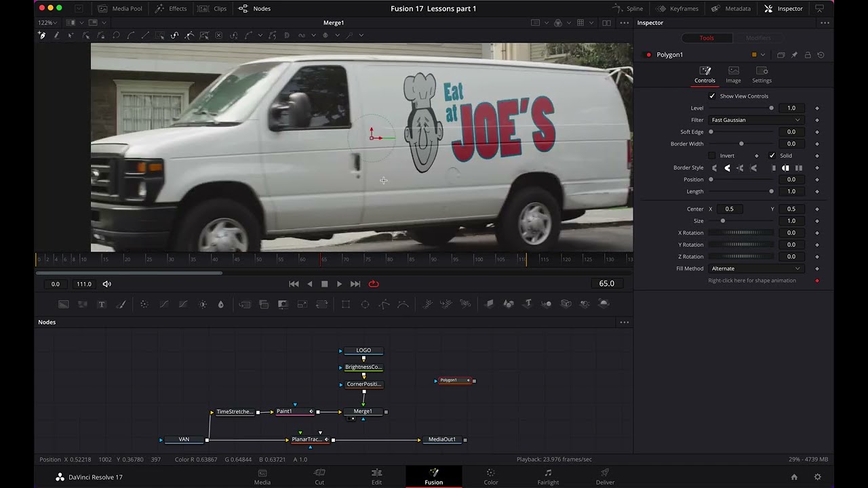Adjust the Level slider

point(741,108)
